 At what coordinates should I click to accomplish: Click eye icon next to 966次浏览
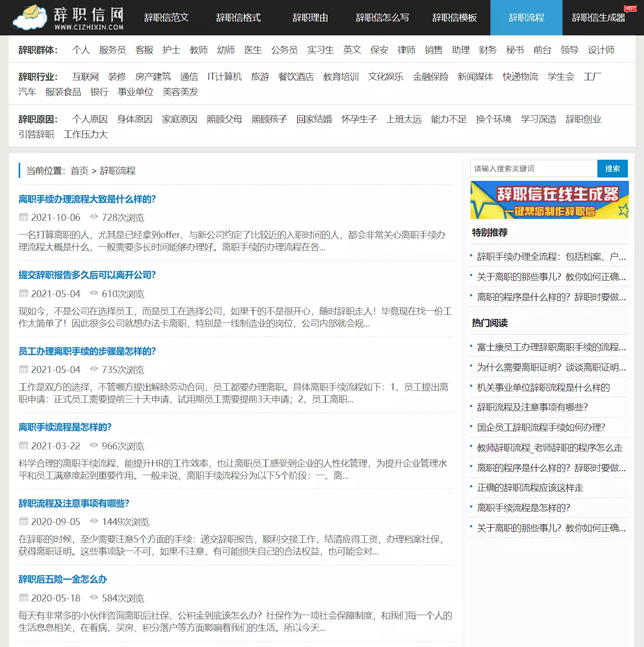tap(94, 445)
